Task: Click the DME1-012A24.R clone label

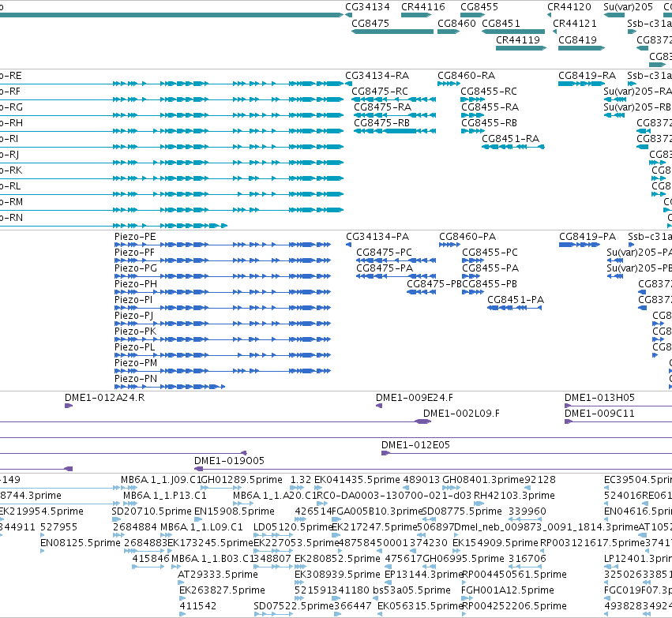Action: pos(104,398)
